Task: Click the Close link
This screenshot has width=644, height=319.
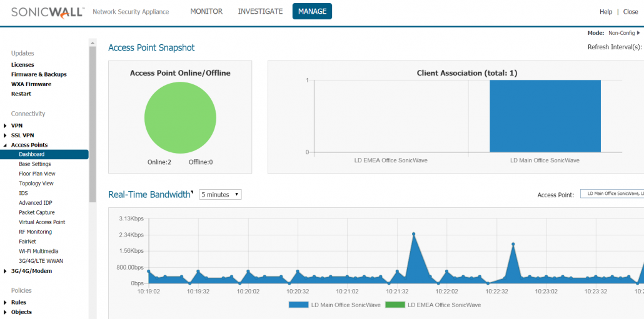Action: click(630, 12)
